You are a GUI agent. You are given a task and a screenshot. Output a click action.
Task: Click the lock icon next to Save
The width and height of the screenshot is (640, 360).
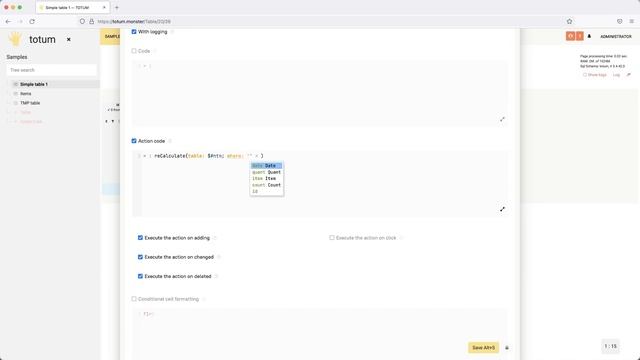point(507,348)
